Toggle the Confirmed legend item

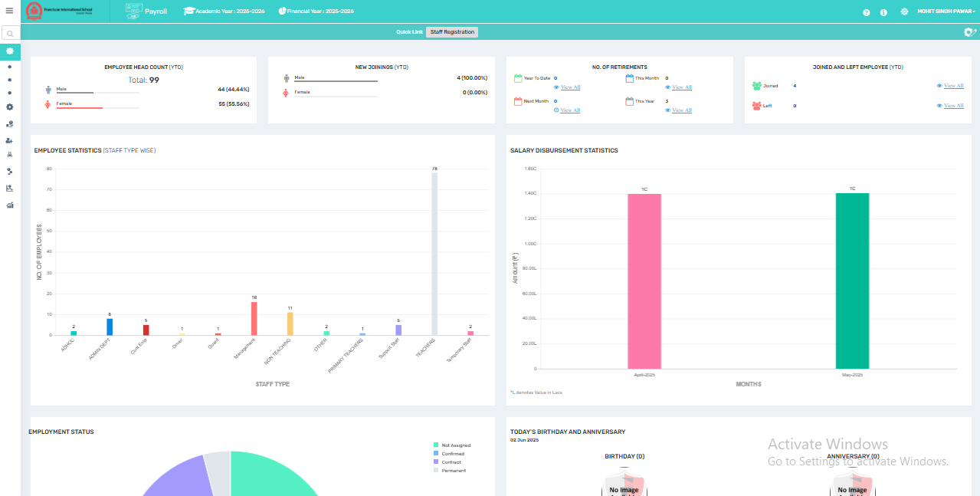point(449,454)
